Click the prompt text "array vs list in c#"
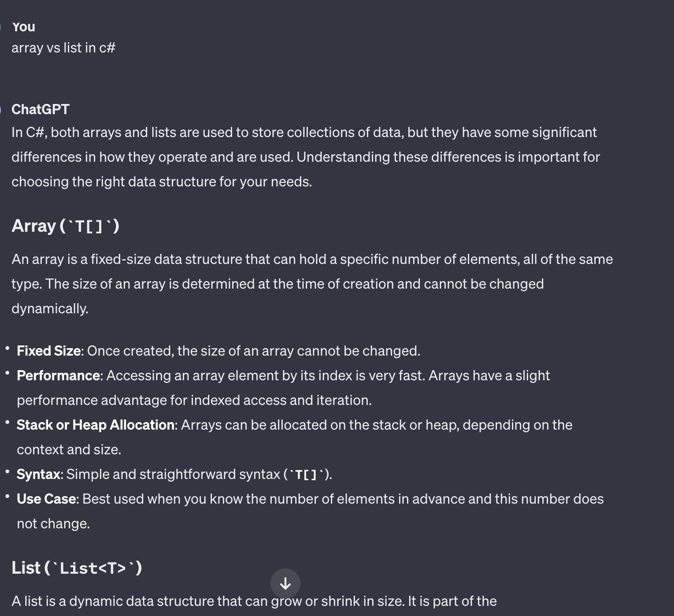The image size is (674, 616). [63, 48]
